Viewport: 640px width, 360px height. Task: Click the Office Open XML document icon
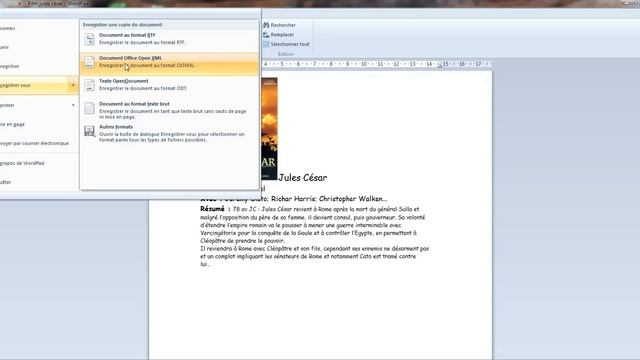coord(89,62)
